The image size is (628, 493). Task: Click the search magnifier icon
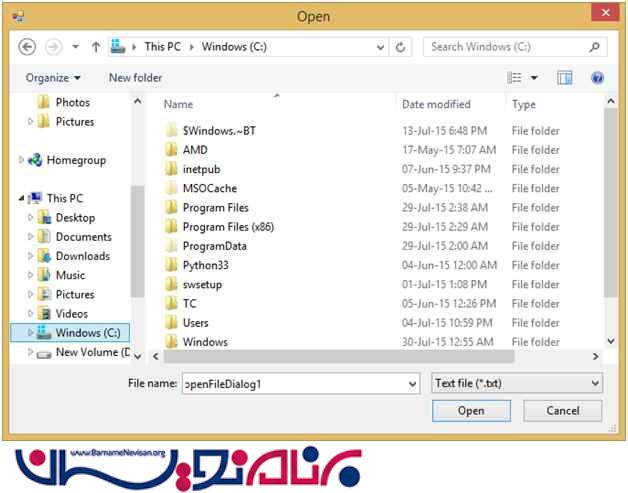[x=594, y=47]
